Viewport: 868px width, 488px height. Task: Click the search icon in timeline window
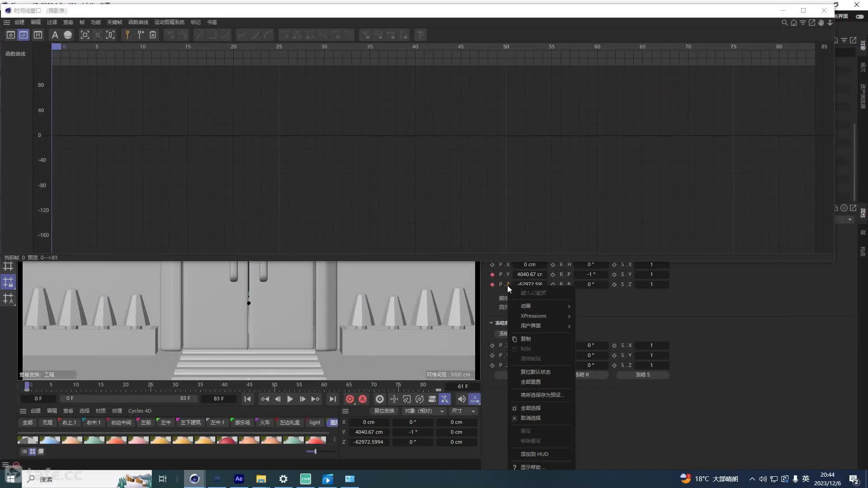(x=784, y=23)
